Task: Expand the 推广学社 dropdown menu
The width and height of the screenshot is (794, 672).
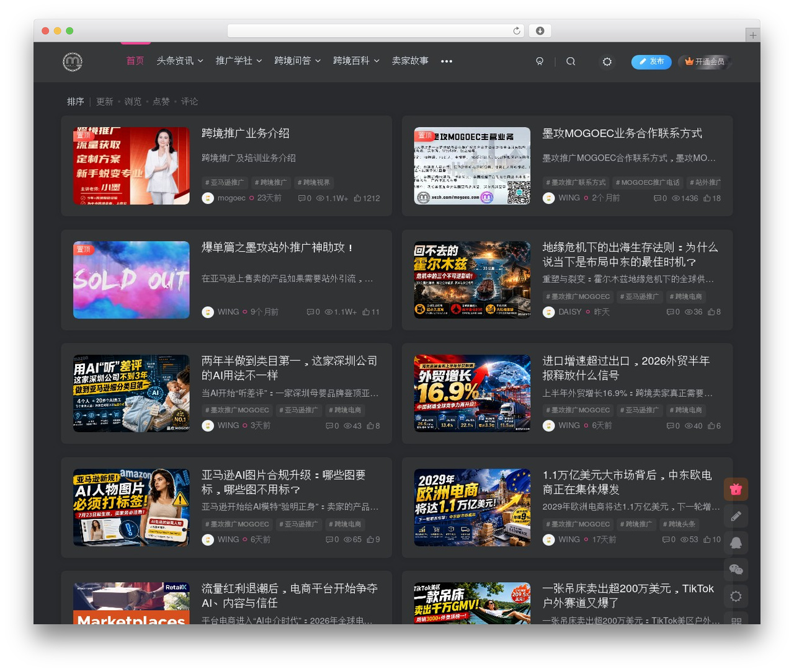Action: [239, 61]
